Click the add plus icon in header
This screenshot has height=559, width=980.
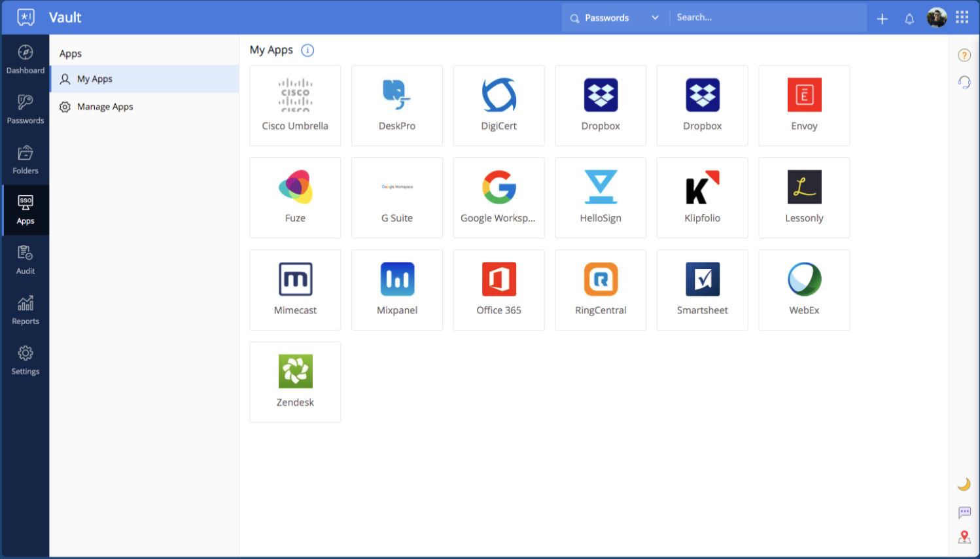pos(882,19)
